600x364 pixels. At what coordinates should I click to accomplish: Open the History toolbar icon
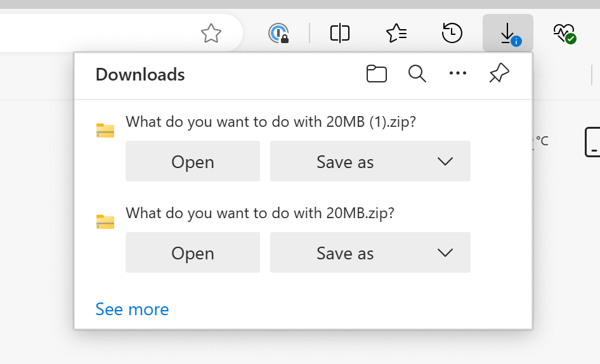tap(452, 33)
